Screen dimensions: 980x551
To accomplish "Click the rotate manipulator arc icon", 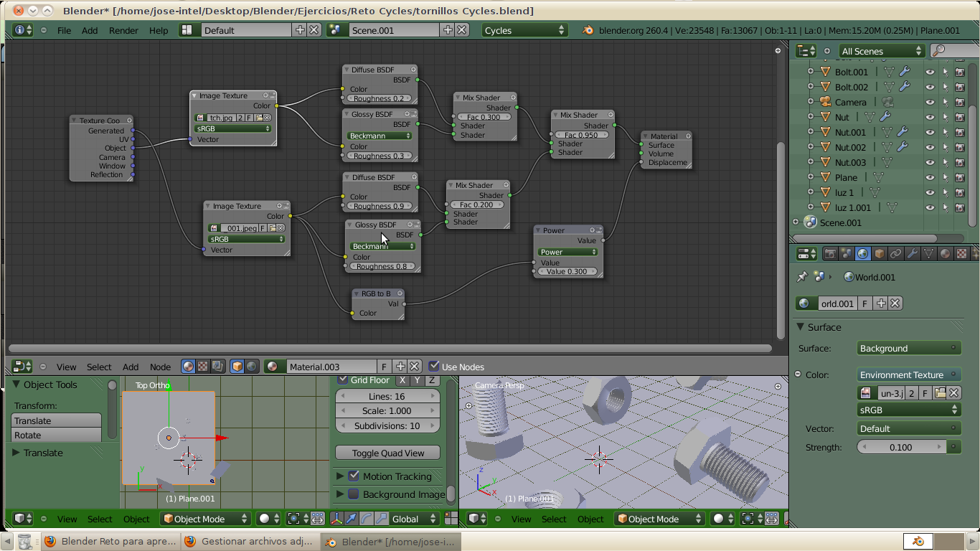I will coord(367,519).
